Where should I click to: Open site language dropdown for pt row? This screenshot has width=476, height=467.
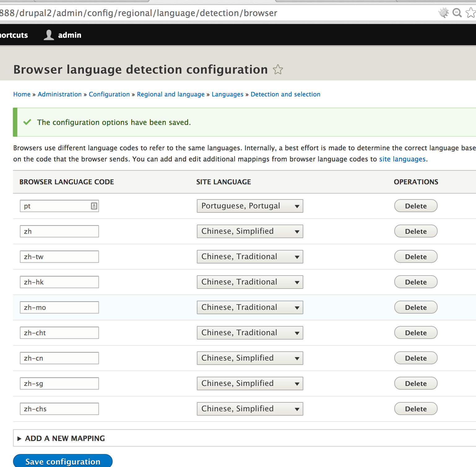tap(250, 206)
